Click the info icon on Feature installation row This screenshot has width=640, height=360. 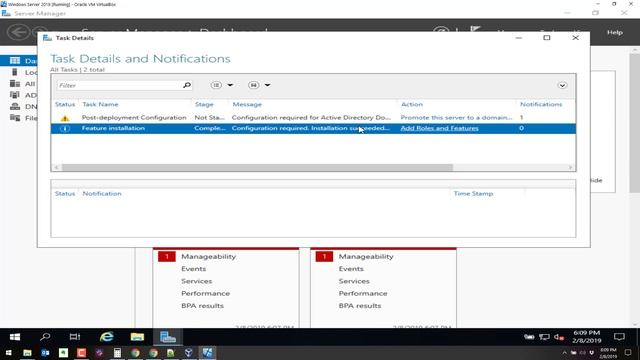tap(65, 129)
